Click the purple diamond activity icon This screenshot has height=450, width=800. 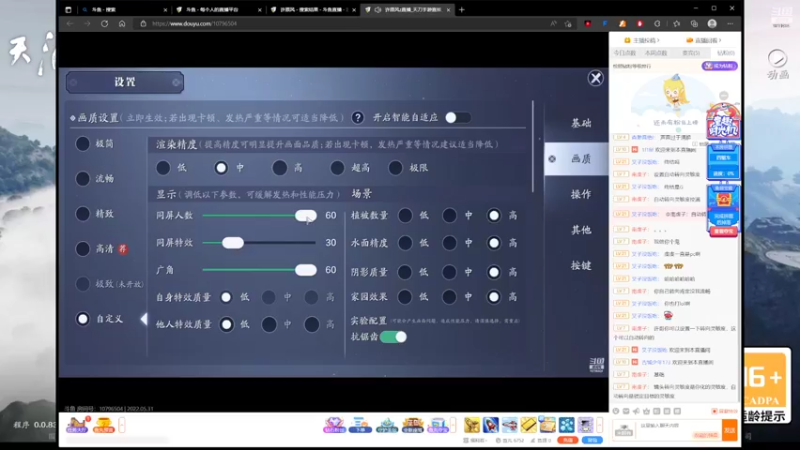(x=334, y=424)
